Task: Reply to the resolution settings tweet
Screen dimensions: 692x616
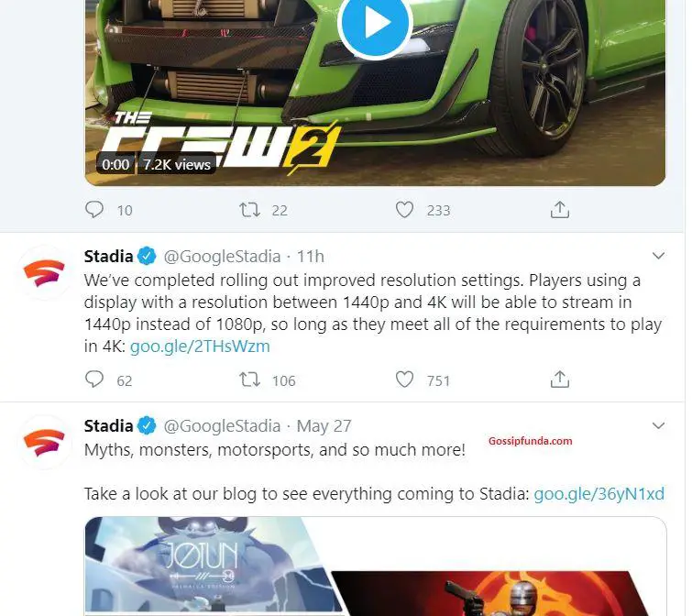Action: pos(94,379)
